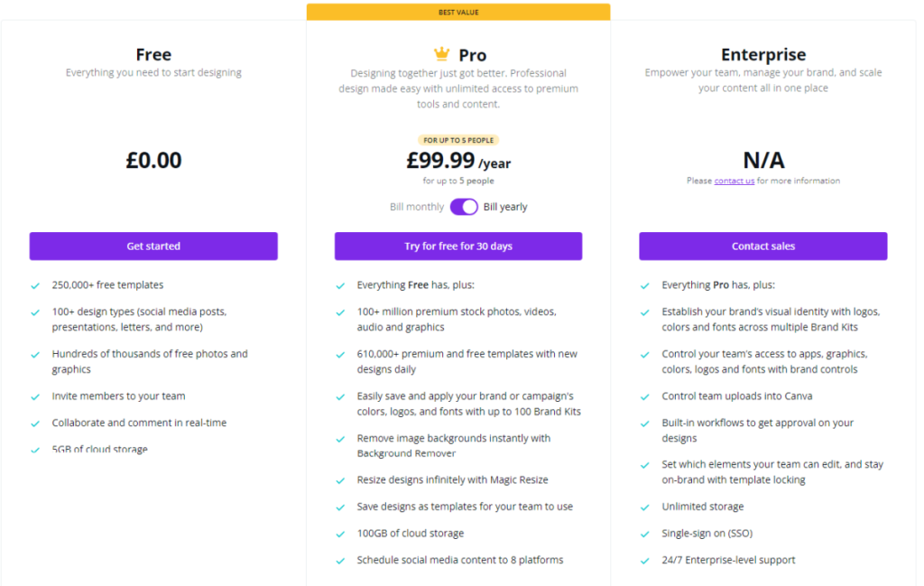The image size is (924, 586).
Task: Select the Bill yearly option label
Action: click(x=505, y=207)
